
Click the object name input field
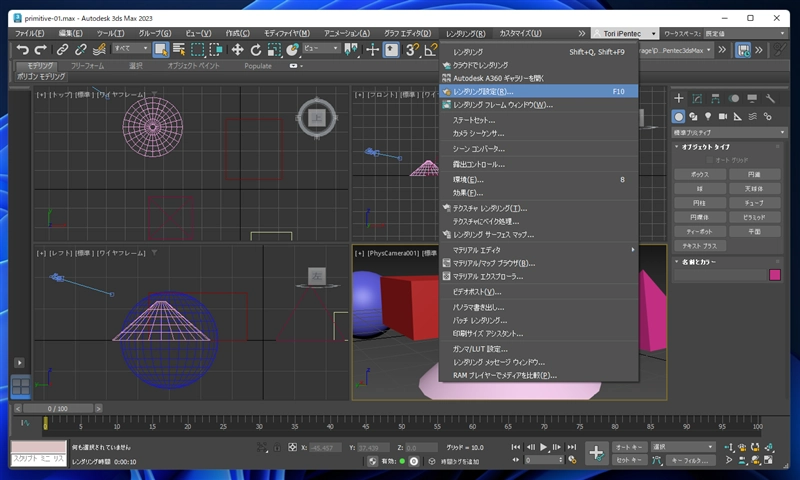pos(720,275)
